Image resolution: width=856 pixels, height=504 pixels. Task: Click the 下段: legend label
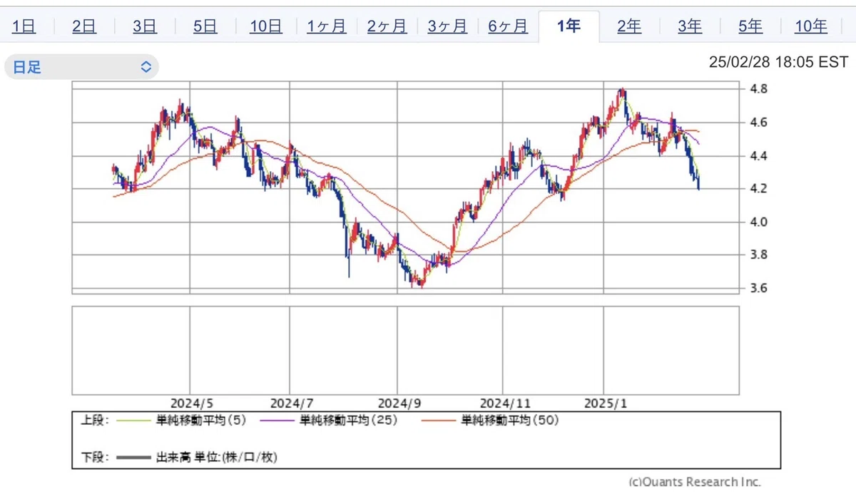tap(94, 458)
